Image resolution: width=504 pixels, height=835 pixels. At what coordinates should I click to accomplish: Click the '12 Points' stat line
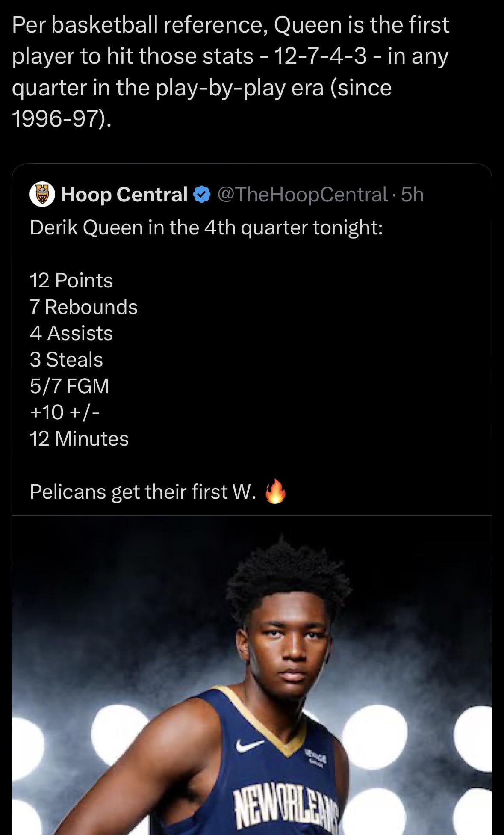click(x=71, y=281)
